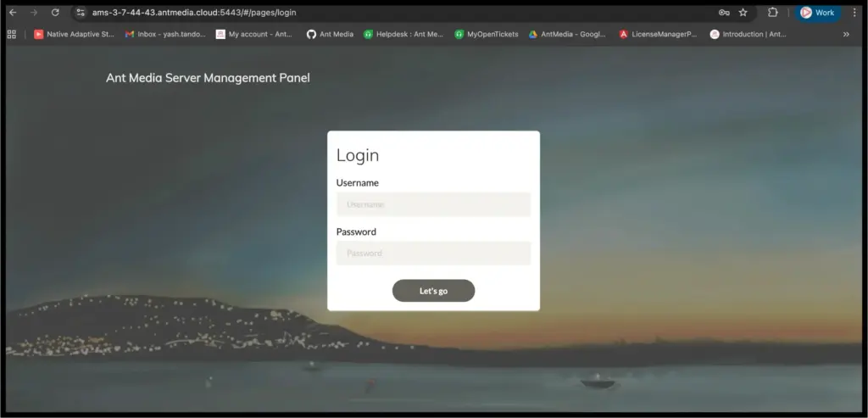Image resolution: width=868 pixels, height=418 pixels.
Task: Open the LicenseManagerP... bookmark
Action: (659, 34)
